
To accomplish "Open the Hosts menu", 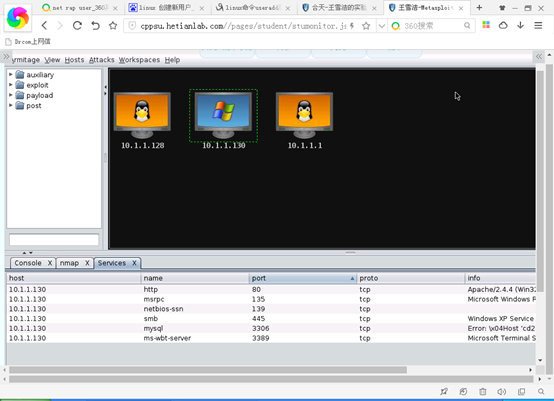I will click(74, 60).
